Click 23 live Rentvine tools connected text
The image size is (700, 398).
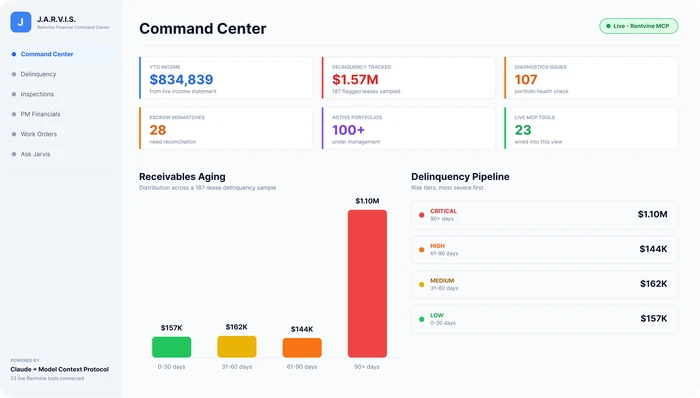coord(47,378)
